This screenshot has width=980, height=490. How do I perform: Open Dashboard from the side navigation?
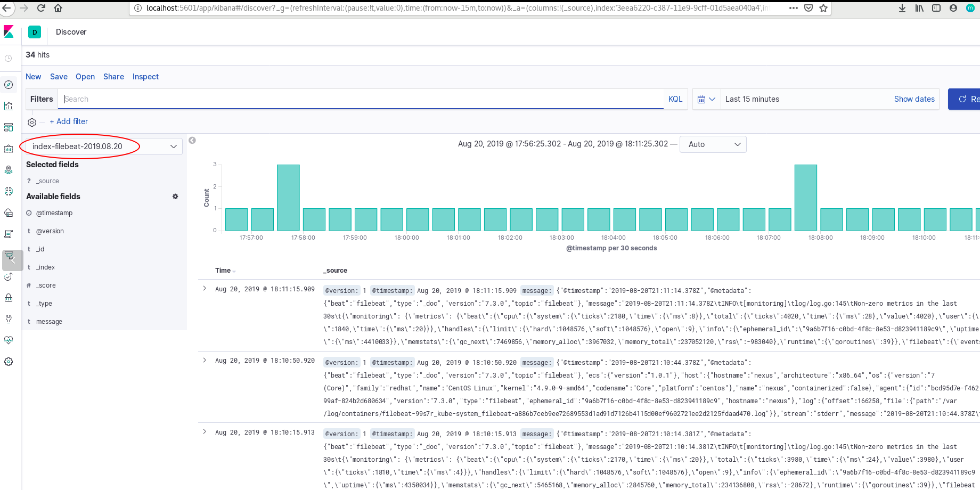point(9,127)
